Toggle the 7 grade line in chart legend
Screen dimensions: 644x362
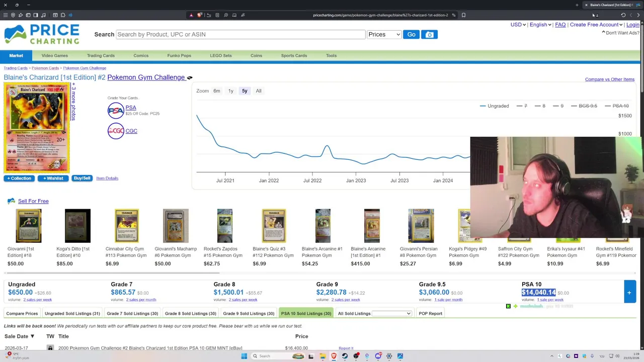click(x=522, y=106)
